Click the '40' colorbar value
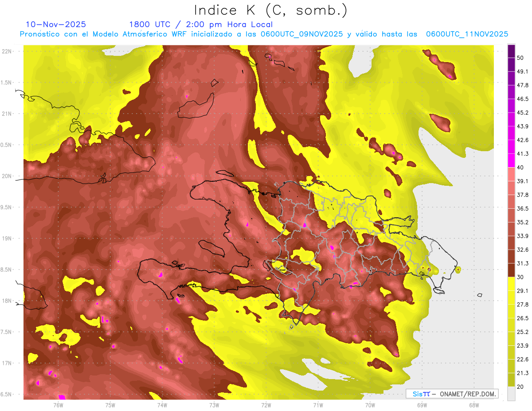 [x=520, y=168]
